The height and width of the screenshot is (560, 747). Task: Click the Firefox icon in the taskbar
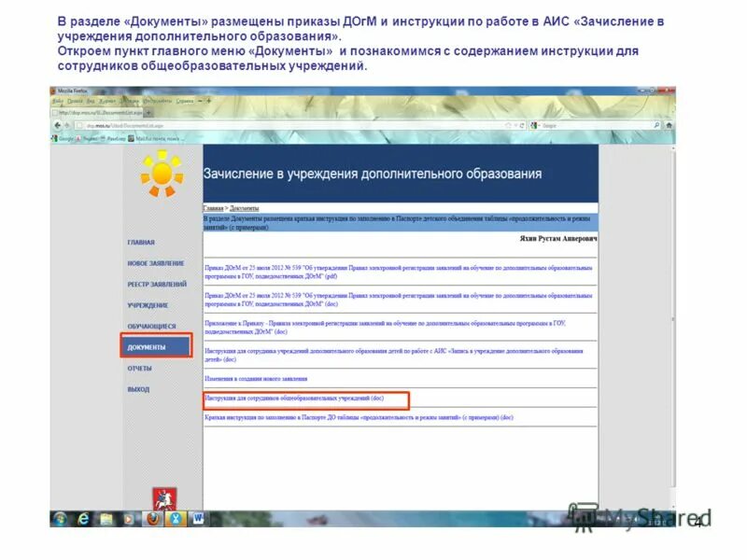tap(153, 519)
